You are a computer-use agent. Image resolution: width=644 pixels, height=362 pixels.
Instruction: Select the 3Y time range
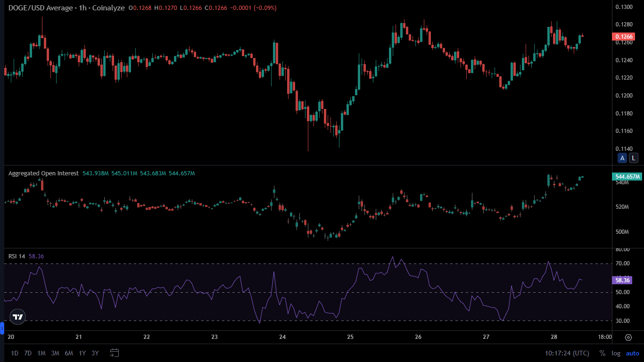[x=95, y=353]
